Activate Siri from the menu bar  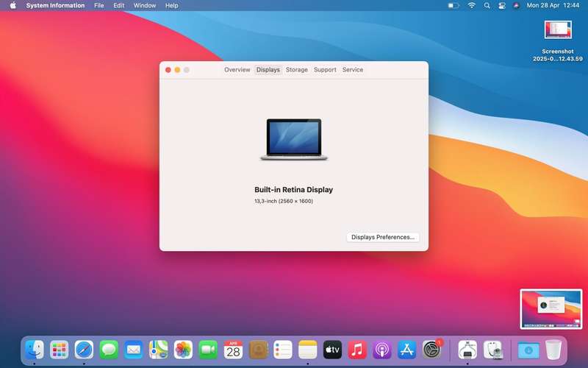pos(517,6)
